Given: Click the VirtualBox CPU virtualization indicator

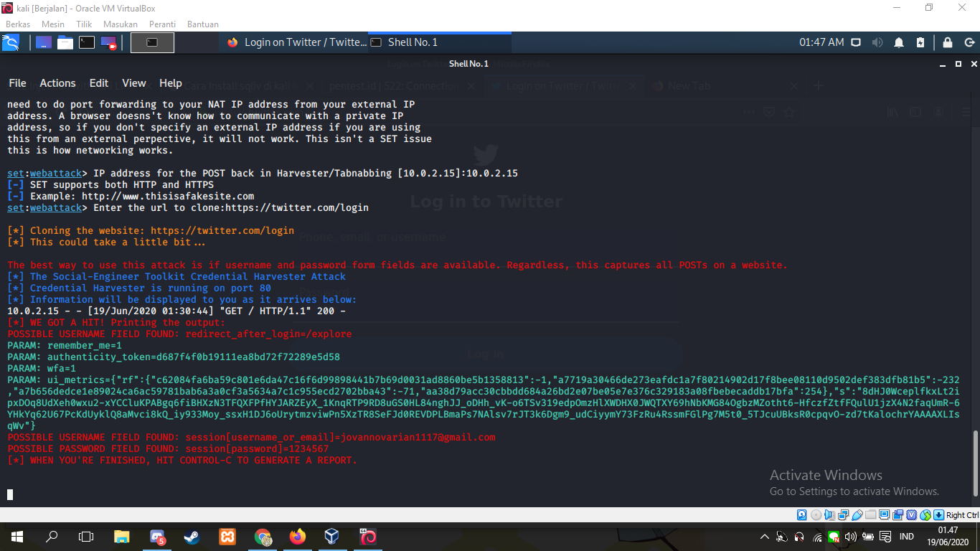Looking at the screenshot, I should (x=911, y=515).
